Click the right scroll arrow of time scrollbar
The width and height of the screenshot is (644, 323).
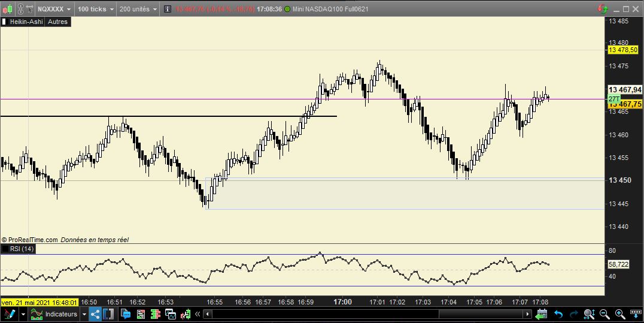tap(528, 315)
